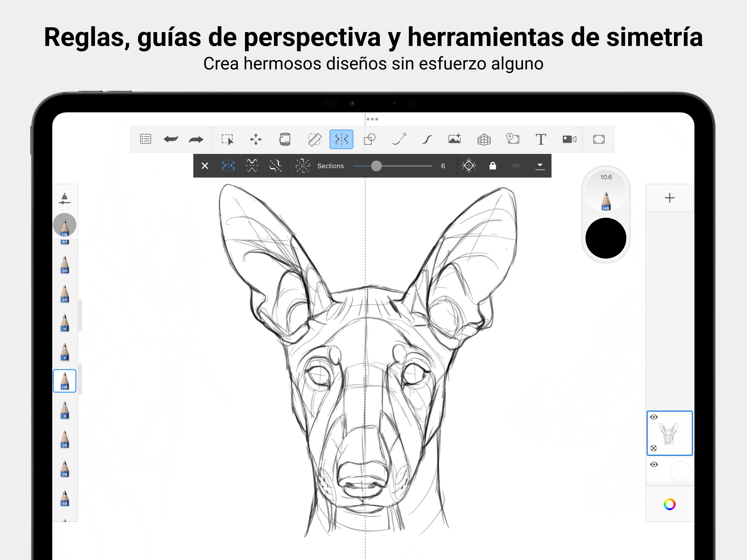Open the Time-lapse recording tool
The height and width of the screenshot is (560, 747).
point(513,139)
